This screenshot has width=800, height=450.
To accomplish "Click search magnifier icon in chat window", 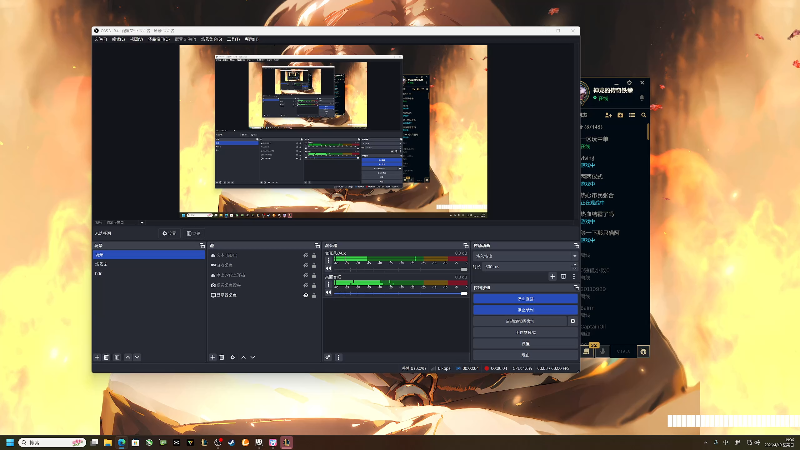I will (643, 115).
